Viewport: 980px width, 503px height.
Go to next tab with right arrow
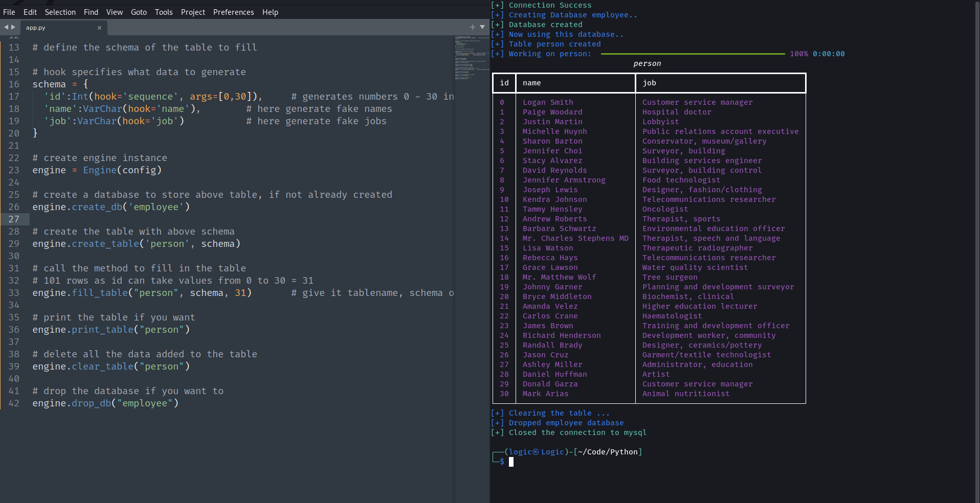(x=13, y=27)
